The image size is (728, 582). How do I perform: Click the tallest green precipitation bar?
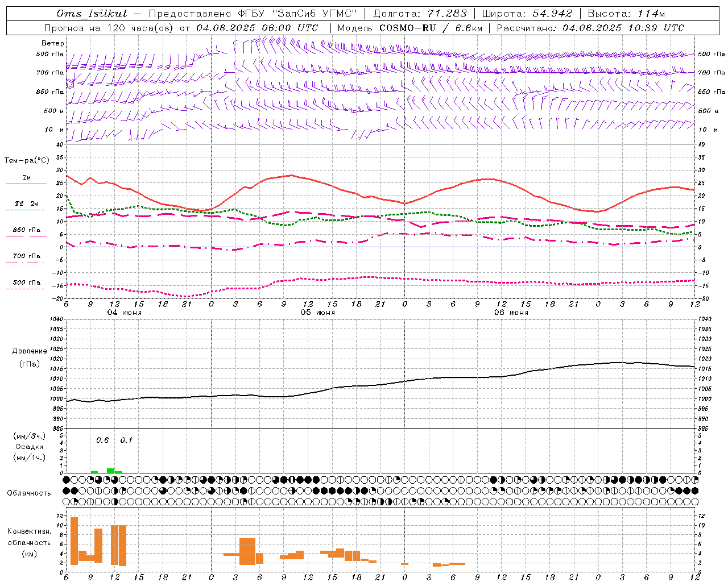pyautogui.click(x=110, y=471)
